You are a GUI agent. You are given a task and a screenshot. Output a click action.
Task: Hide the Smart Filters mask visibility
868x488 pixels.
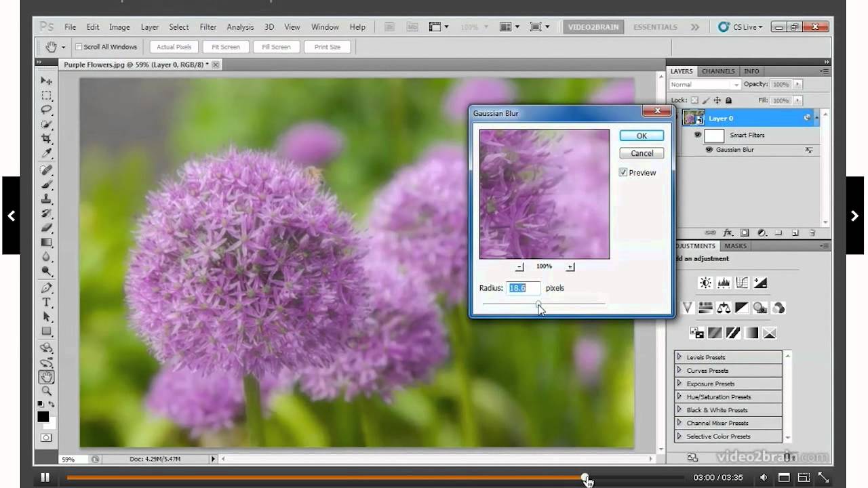(x=698, y=135)
